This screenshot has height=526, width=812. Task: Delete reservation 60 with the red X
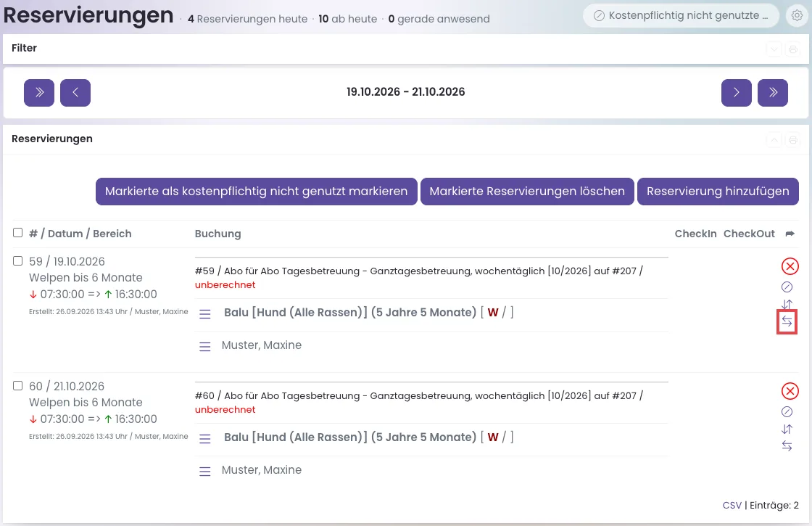click(x=790, y=391)
